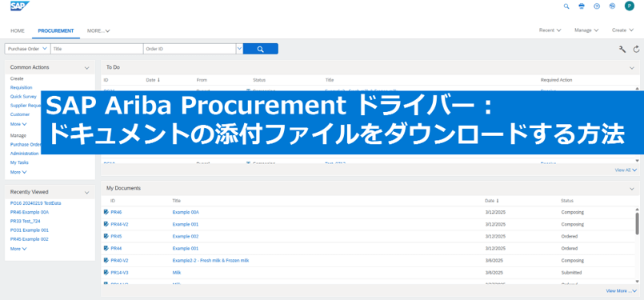Click in the Order ID search field
Screen dimensions: 644x300
pos(190,49)
